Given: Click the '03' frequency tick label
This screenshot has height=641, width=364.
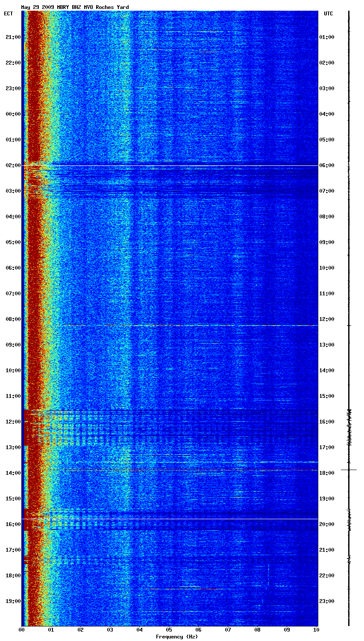Looking at the screenshot, I should click(x=110, y=630).
